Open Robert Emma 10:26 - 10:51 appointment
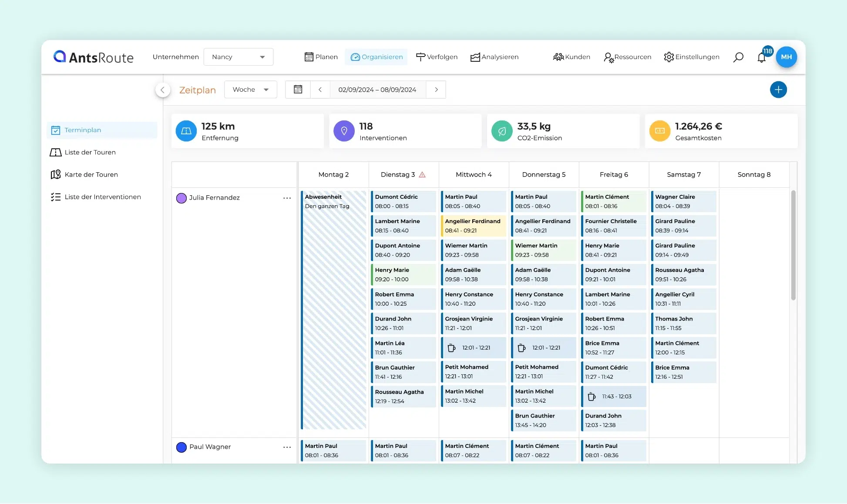This screenshot has width=847, height=504. tap(614, 323)
